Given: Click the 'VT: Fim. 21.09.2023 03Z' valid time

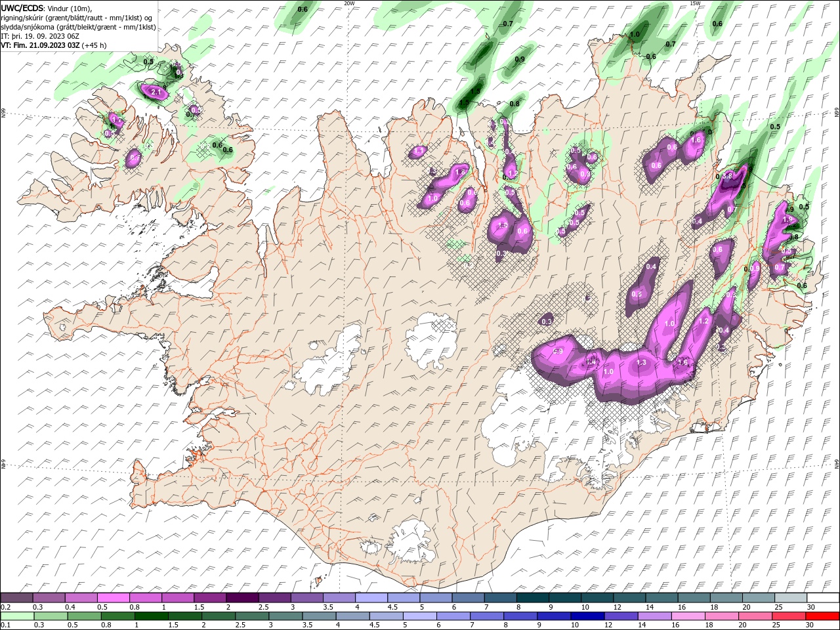Looking at the screenshot, I should coord(39,45).
